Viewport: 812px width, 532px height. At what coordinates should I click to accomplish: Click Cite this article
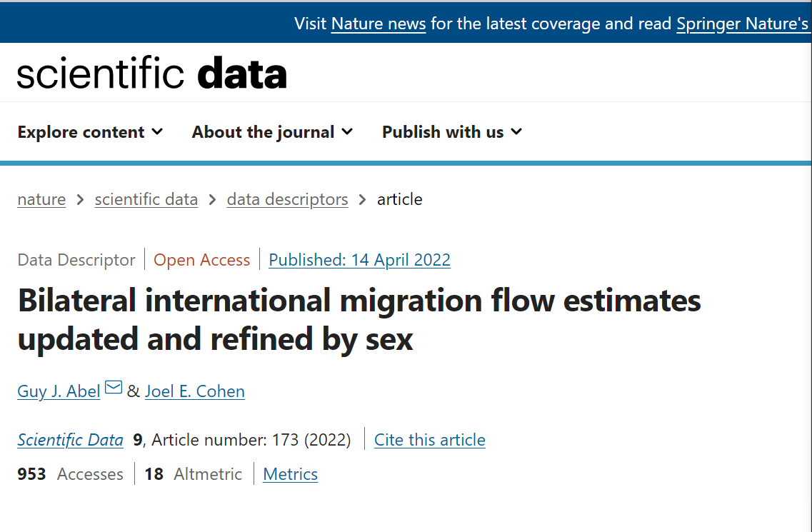click(430, 440)
